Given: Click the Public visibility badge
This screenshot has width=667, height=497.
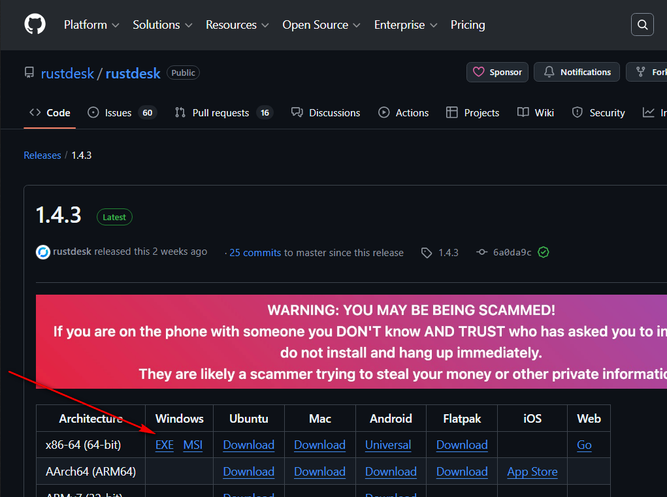Looking at the screenshot, I should [x=183, y=73].
